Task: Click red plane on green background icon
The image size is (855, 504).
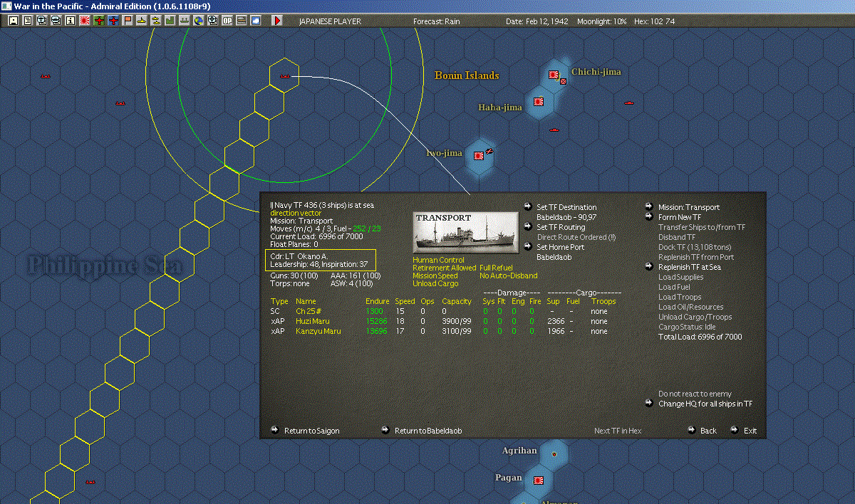Action: point(99,21)
